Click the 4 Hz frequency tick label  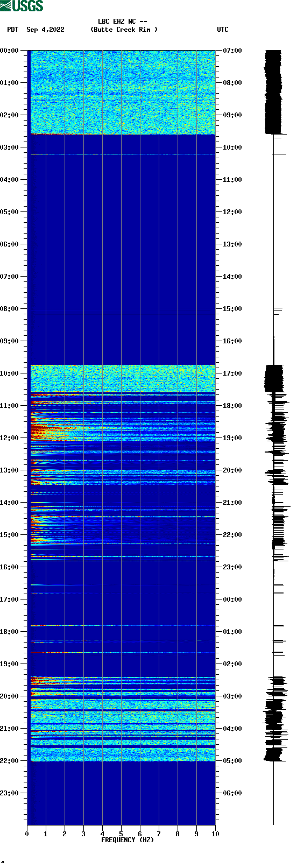102,834
